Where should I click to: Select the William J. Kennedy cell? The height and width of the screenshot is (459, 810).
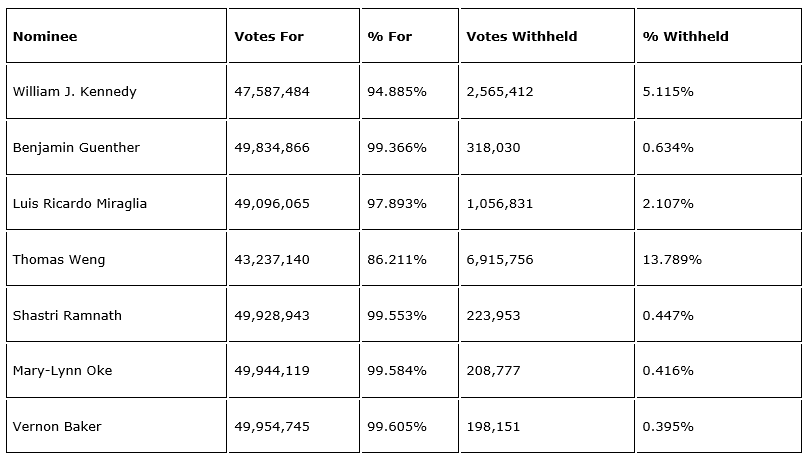pyautogui.click(x=75, y=92)
